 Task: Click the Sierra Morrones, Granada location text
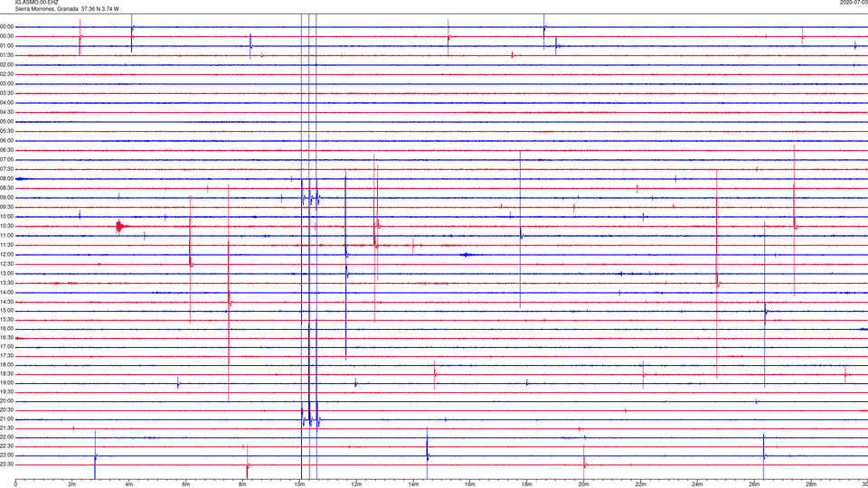point(47,9)
